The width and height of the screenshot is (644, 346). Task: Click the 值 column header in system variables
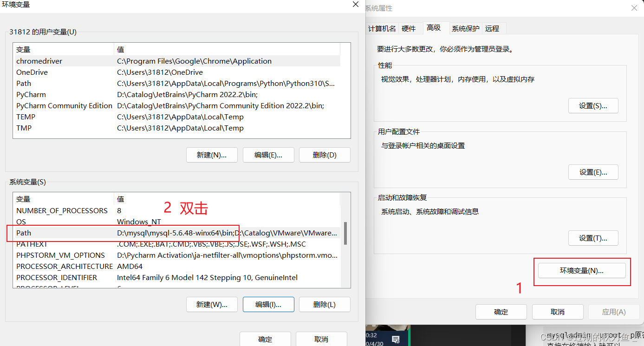[227, 199]
